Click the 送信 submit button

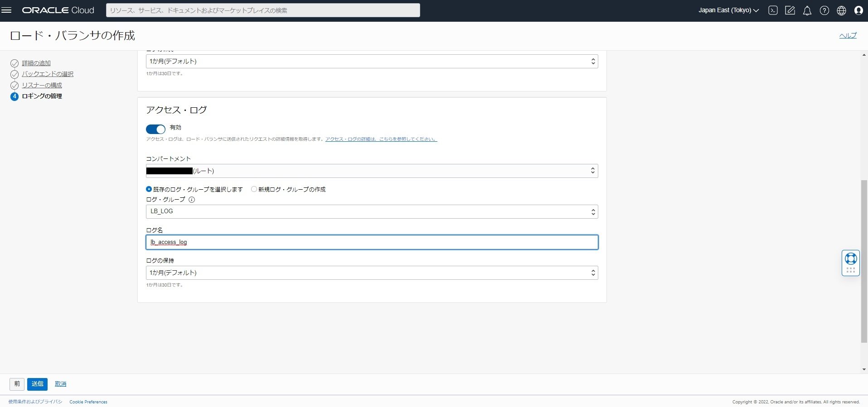click(37, 384)
